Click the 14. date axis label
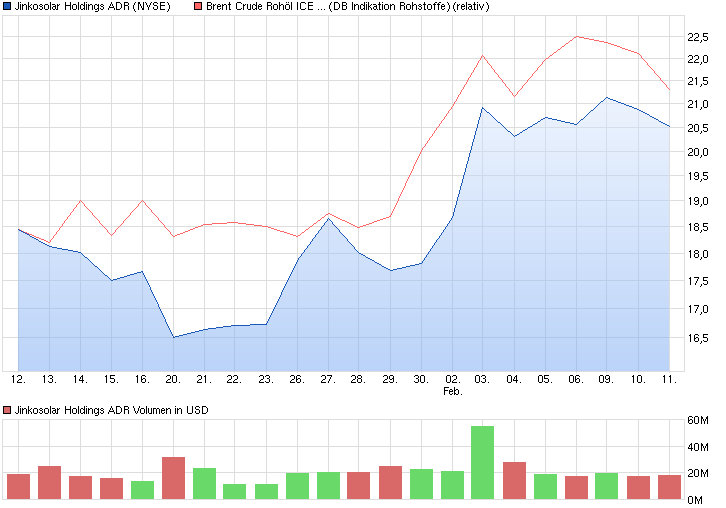 (80, 379)
